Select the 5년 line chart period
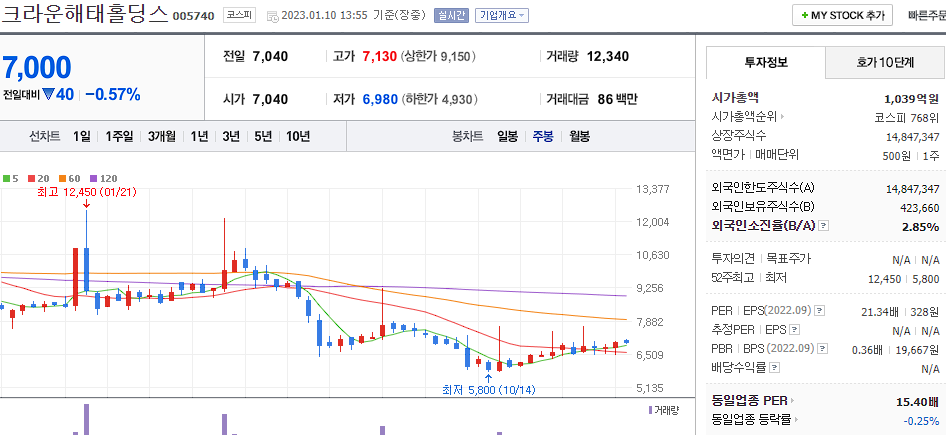This screenshot has width=946, height=435. (x=263, y=136)
